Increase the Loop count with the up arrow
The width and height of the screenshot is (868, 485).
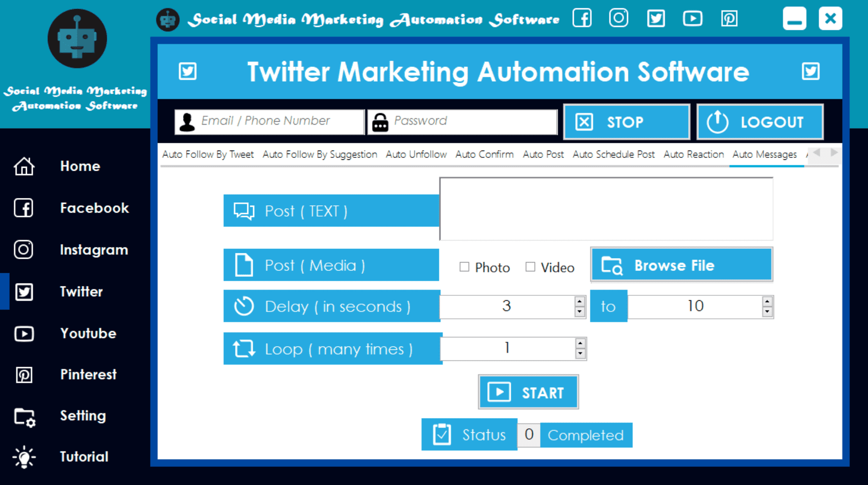point(580,343)
